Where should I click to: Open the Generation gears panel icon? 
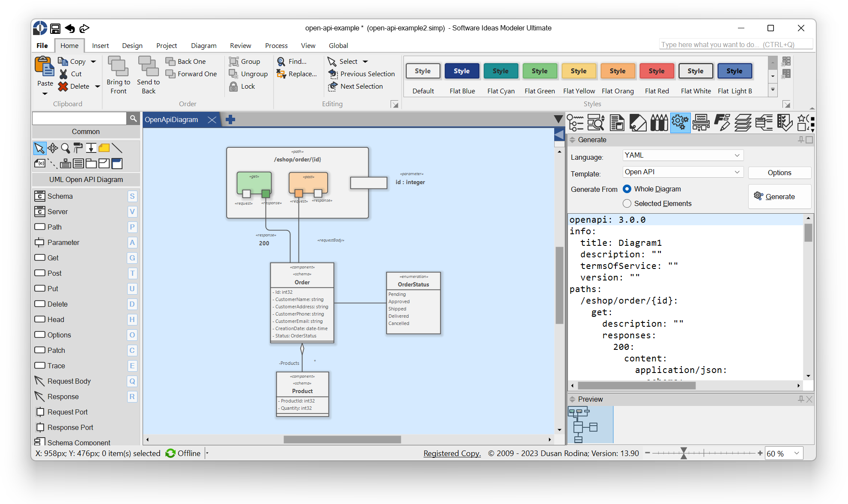pos(680,123)
